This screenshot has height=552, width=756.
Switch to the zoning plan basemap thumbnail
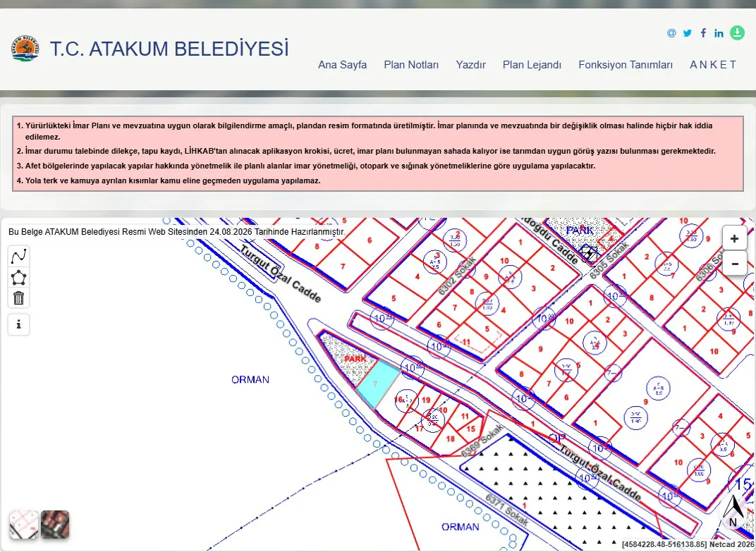pos(24,525)
